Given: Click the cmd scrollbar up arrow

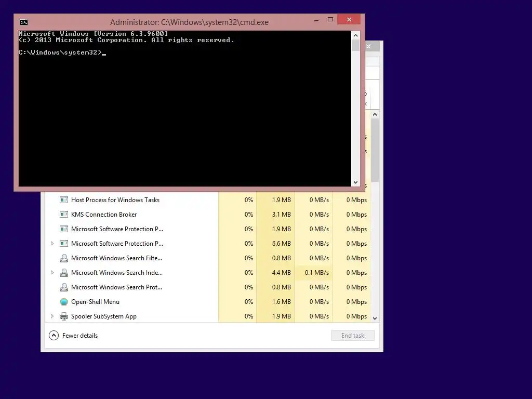Looking at the screenshot, I should pyautogui.click(x=355, y=35).
